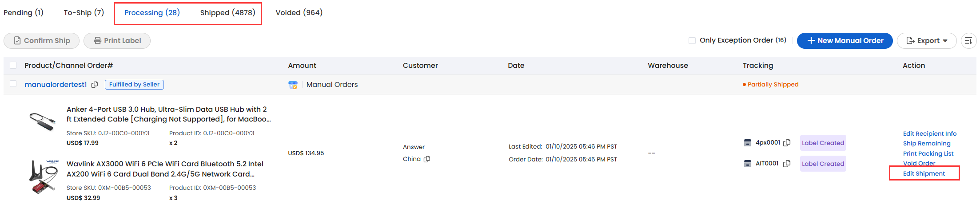Click the carrier icon beside AIT0001
This screenshot has width=980, height=208.
[748, 164]
